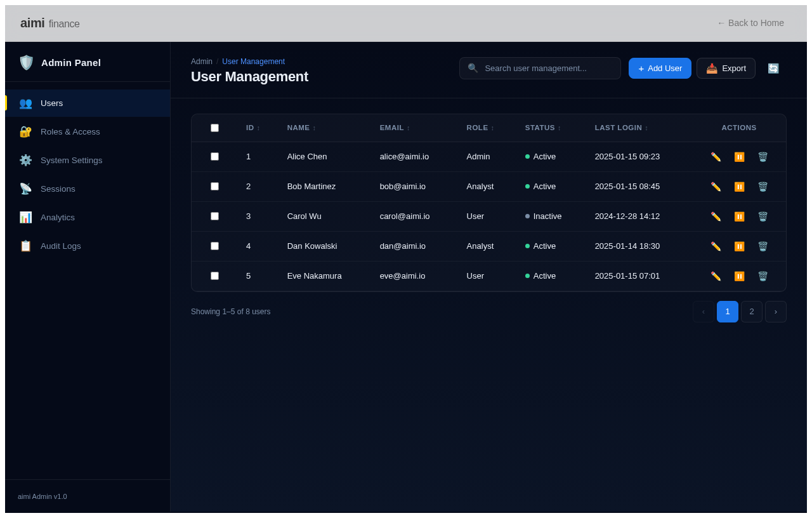Click the search magnifier icon
The image size is (812, 518).
tap(473, 68)
